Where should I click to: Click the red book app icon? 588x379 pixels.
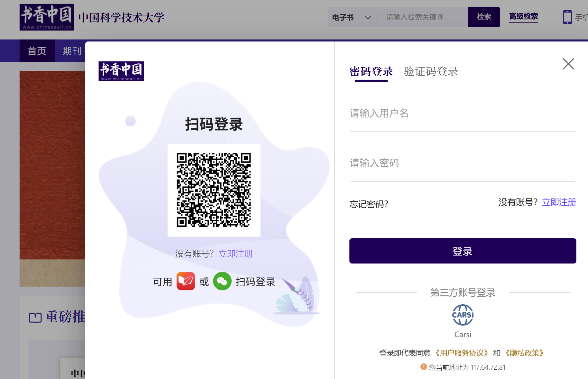pos(185,281)
